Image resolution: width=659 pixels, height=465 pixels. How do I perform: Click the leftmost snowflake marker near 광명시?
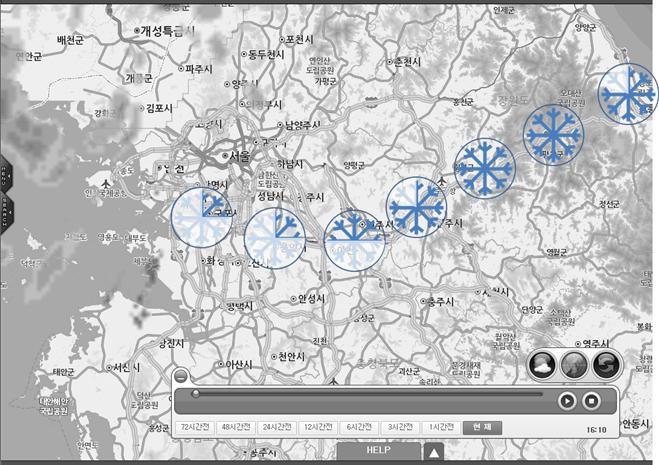(201, 217)
